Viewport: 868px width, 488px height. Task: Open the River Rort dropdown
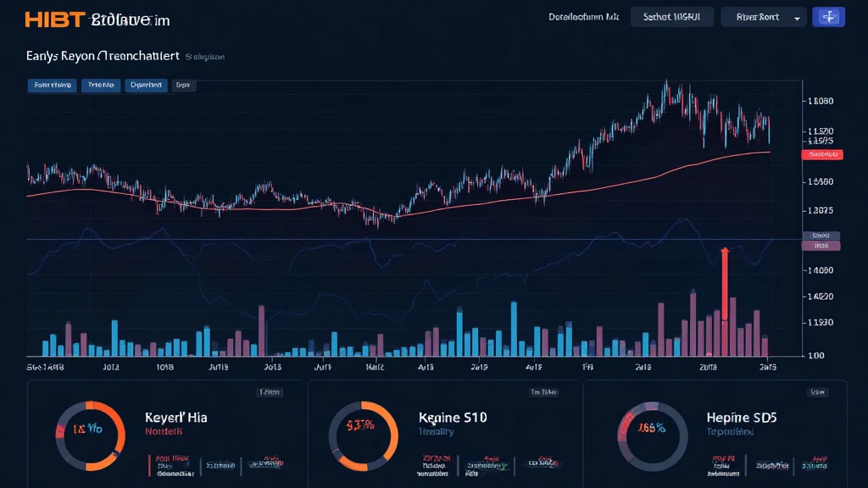(x=763, y=17)
